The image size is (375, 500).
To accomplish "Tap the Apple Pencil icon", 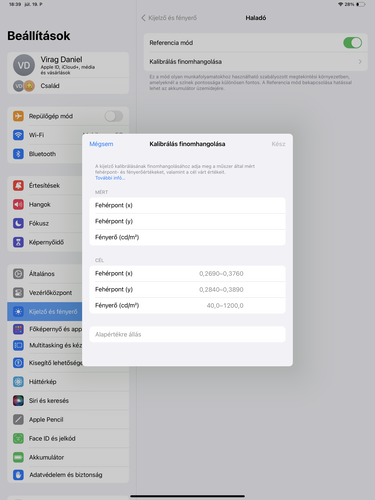I will pos(18,419).
